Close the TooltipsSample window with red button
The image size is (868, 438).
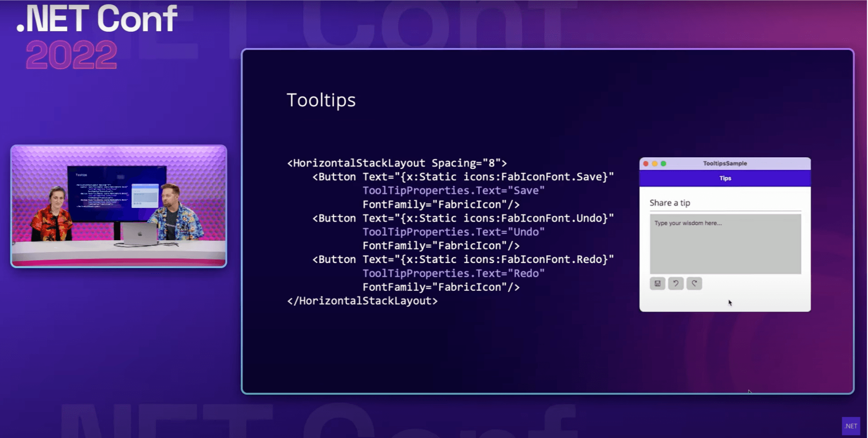click(646, 163)
